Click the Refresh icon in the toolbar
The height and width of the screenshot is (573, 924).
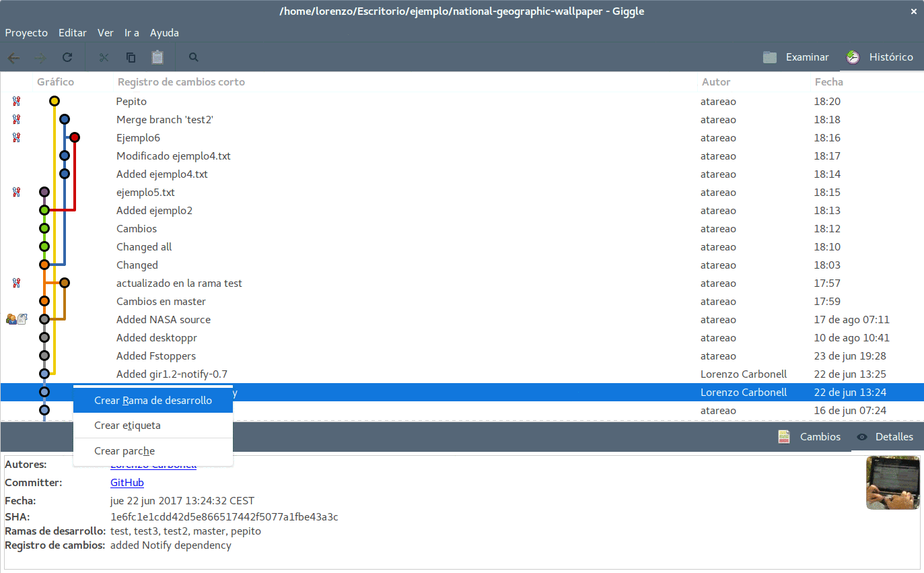[67, 57]
